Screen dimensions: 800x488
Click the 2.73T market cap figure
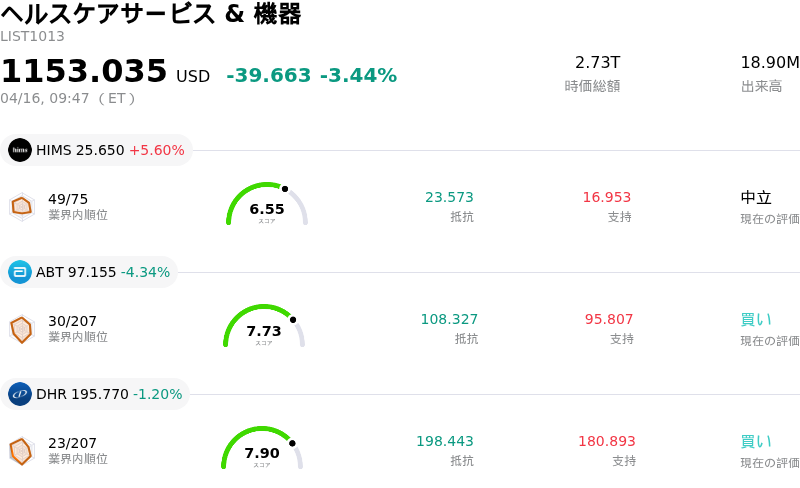tap(597, 62)
